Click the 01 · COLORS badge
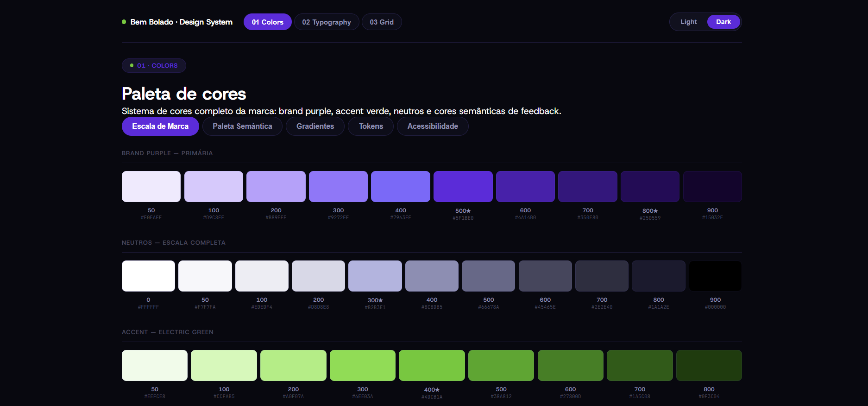Image resolution: width=868 pixels, height=406 pixels. (x=154, y=65)
